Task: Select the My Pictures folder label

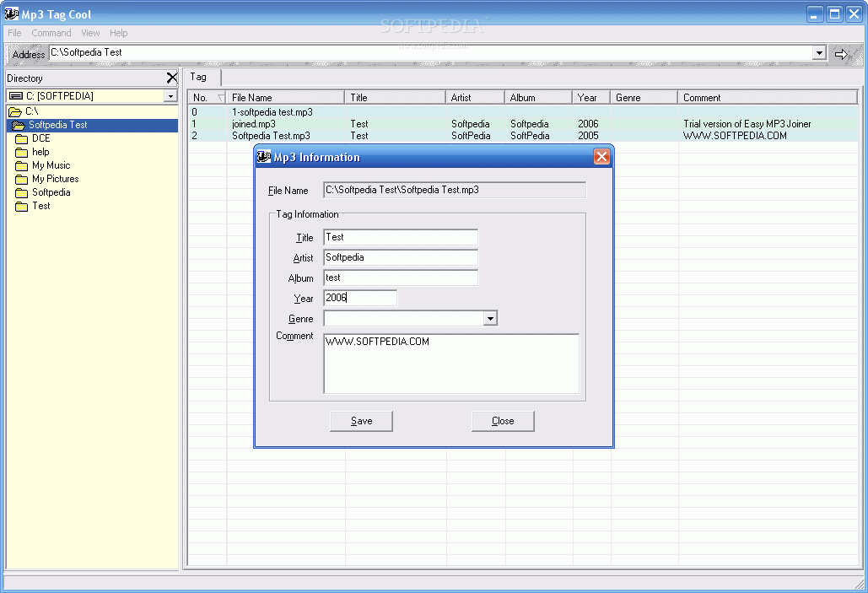Action: pos(56,179)
